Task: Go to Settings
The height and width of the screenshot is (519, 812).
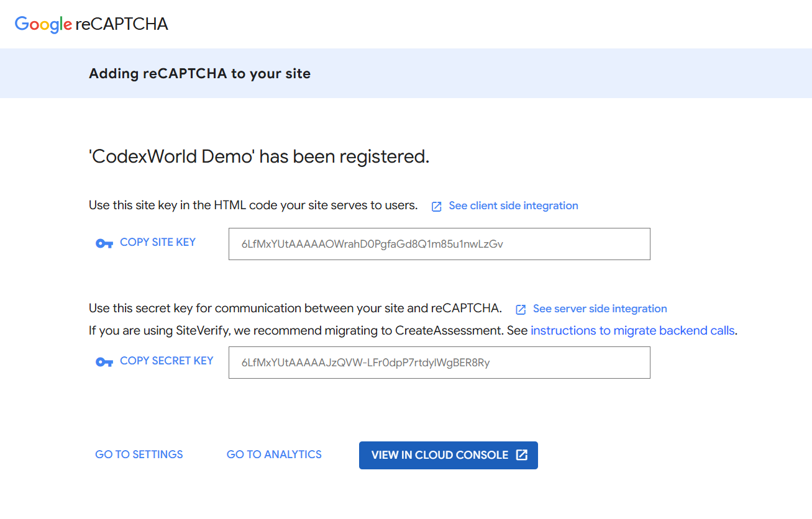Action: [139, 454]
